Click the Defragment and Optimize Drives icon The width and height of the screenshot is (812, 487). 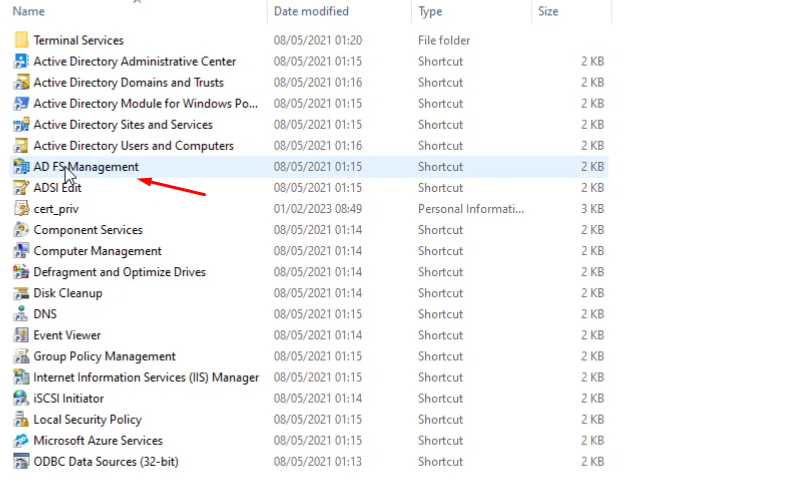point(21,272)
